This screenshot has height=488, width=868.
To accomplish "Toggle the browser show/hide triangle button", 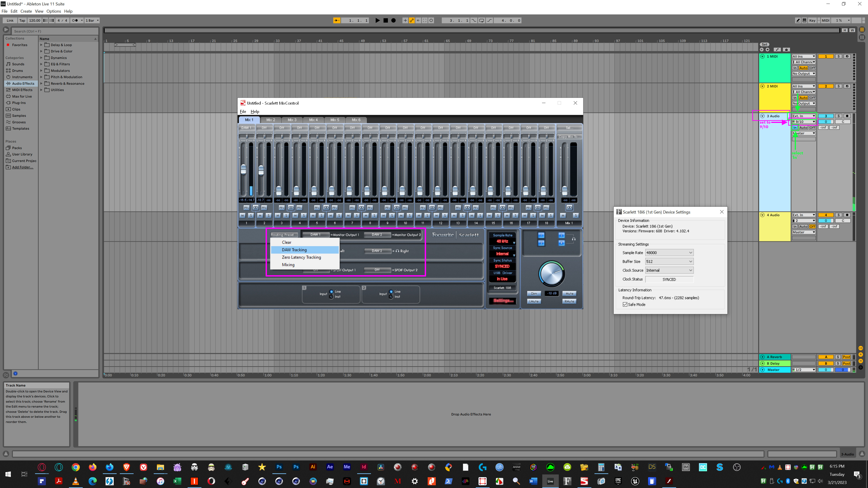I will point(6,30).
